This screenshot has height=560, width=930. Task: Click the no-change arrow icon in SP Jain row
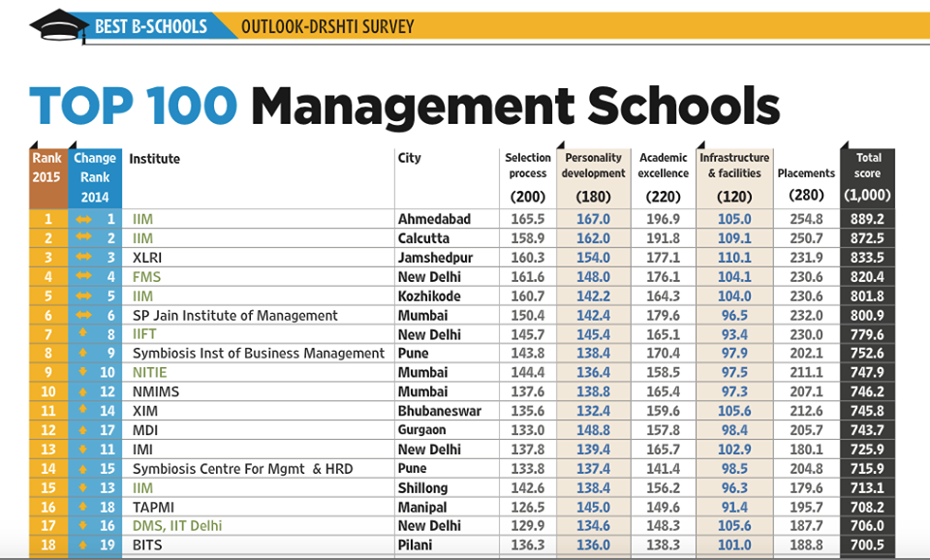coord(83,315)
